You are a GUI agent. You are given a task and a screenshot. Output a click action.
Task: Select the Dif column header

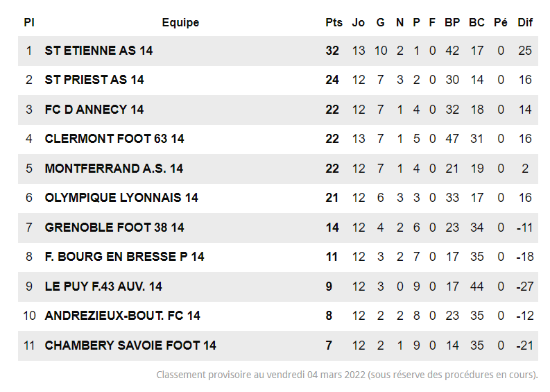pyautogui.click(x=525, y=22)
